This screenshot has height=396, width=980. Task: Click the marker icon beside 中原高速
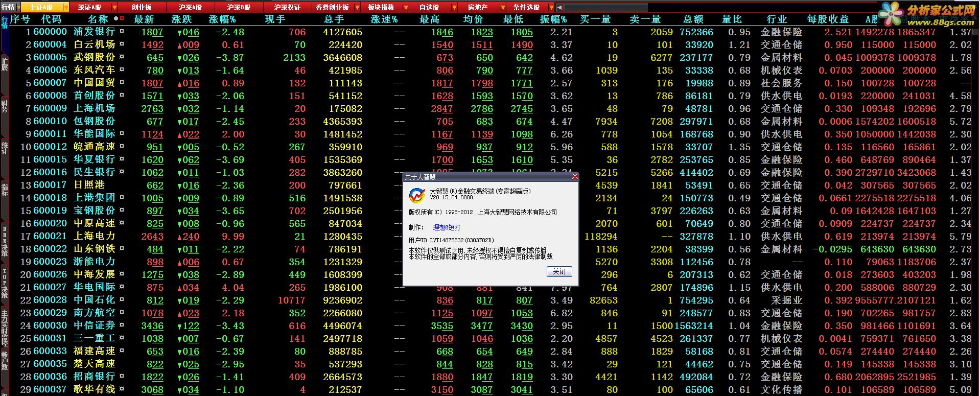click(x=122, y=223)
